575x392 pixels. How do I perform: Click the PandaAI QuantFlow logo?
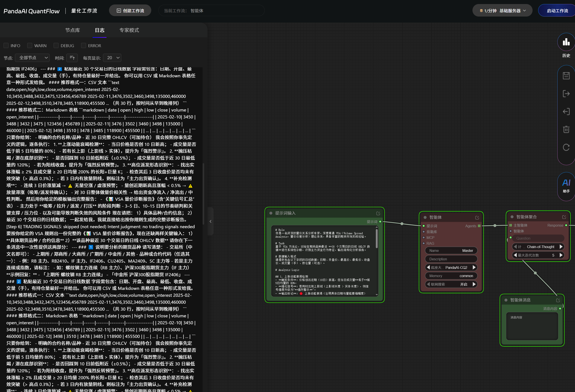[31, 11]
